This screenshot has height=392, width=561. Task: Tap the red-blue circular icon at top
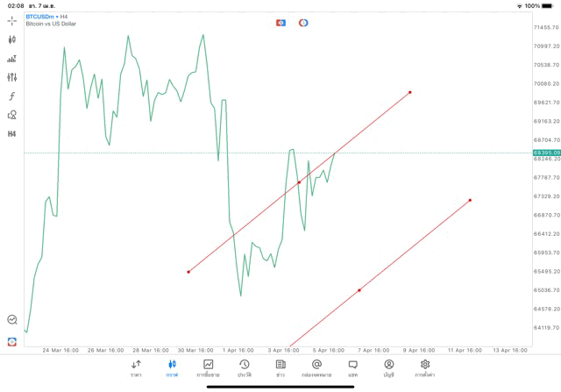[303, 22]
